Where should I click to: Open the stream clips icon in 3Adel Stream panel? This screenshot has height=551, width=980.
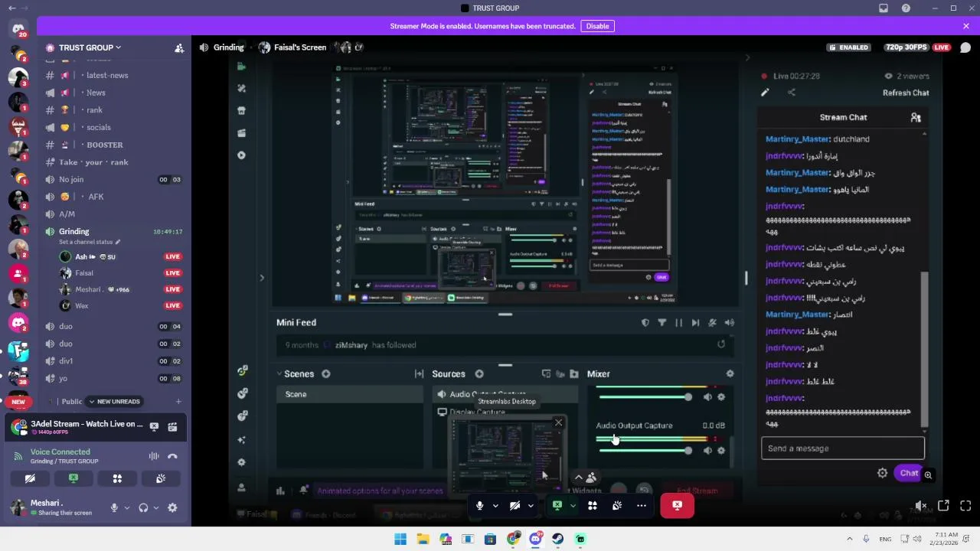173,426
